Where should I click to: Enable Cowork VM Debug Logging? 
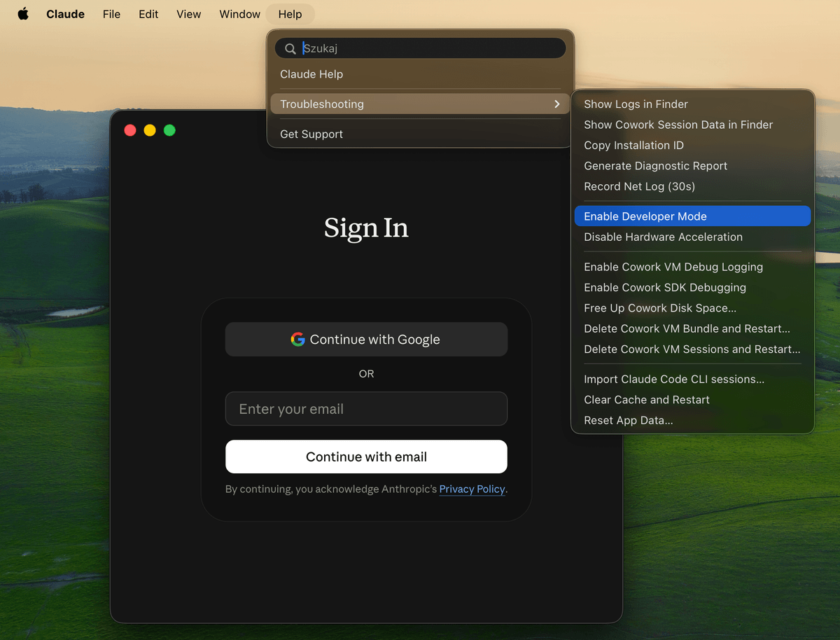coord(692,267)
